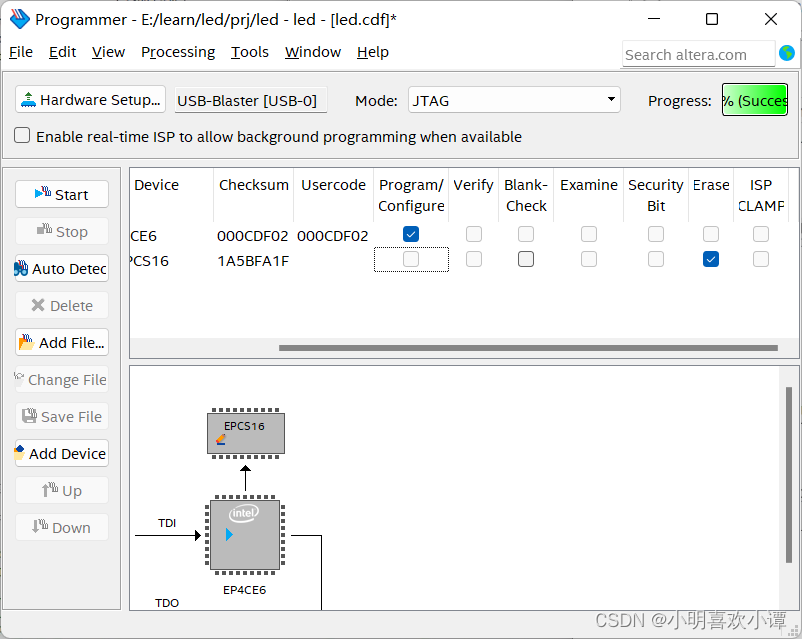Uncheck Erase for the EPCS16 row

click(710, 259)
